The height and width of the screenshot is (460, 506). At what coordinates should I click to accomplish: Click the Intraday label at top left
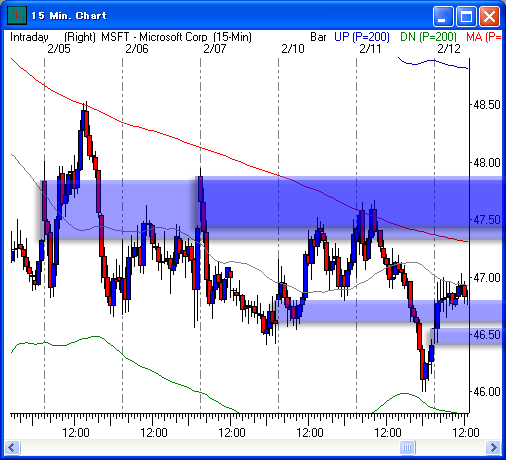click(x=29, y=37)
